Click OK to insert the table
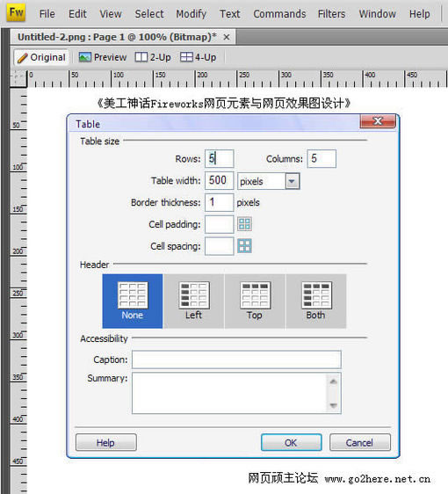Screen dimensions: 448x494 (292, 442)
